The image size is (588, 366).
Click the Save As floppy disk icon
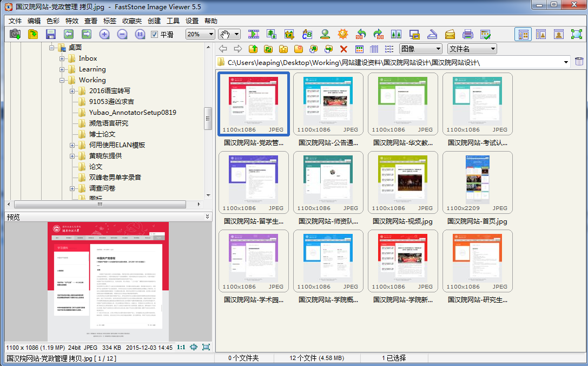coord(51,34)
